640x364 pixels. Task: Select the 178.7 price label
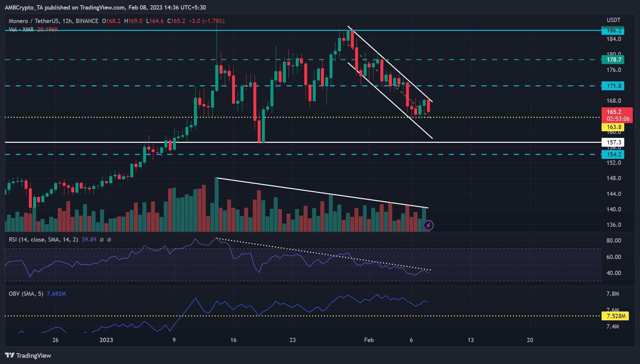point(613,60)
